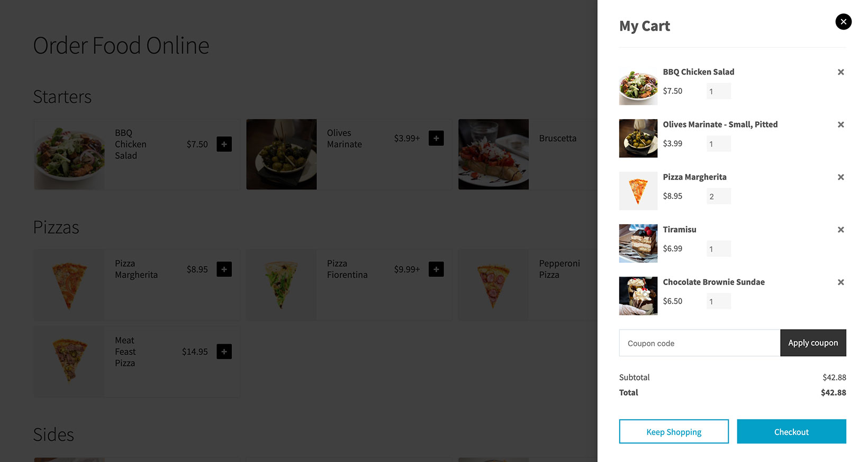
Task: Add BBQ Chicken Salad to cart
Action: [x=224, y=144]
